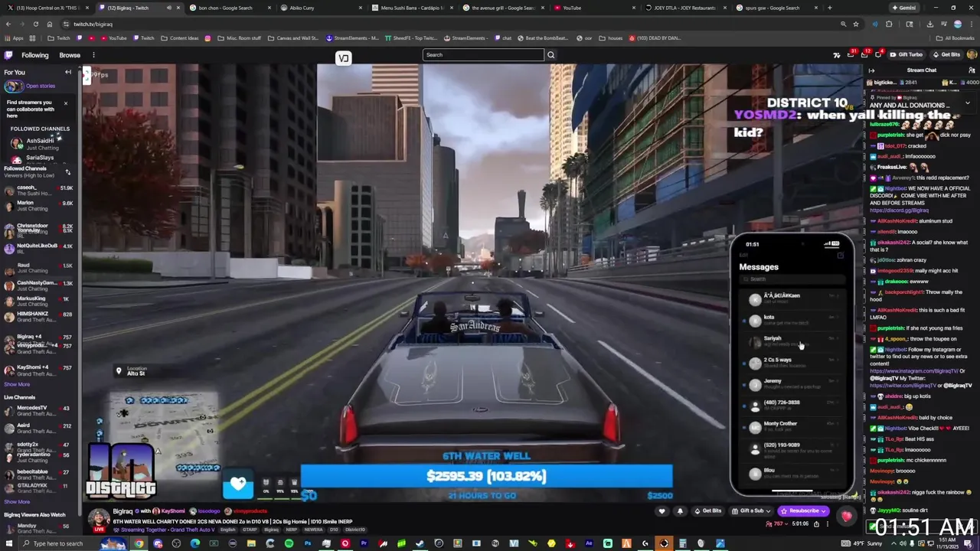This screenshot has width=980, height=551.
Task: Open the All Bookmarks folder
Action: pyautogui.click(x=955, y=38)
